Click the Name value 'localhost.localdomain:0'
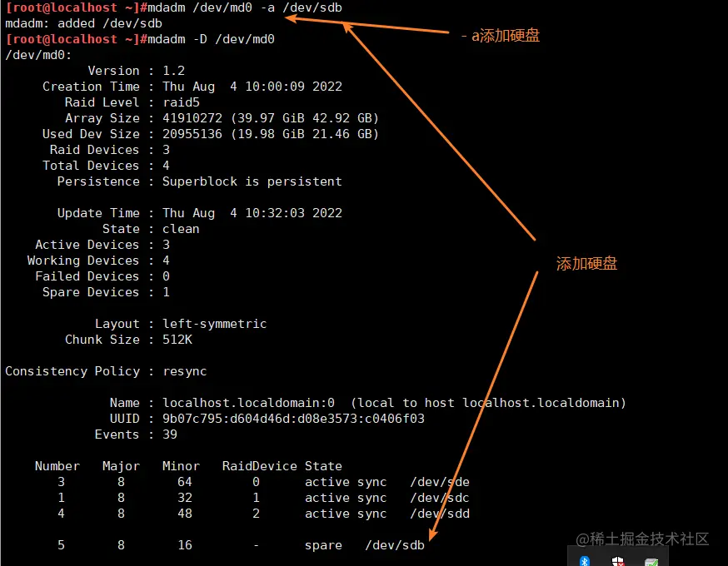The width and height of the screenshot is (728, 566). pyautogui.click(x=248, y=403)
